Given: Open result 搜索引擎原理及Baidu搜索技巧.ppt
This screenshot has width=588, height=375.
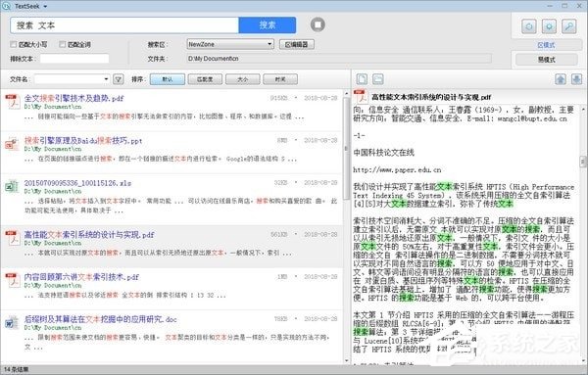Looking at the screenshot, I should coord(83,140).
